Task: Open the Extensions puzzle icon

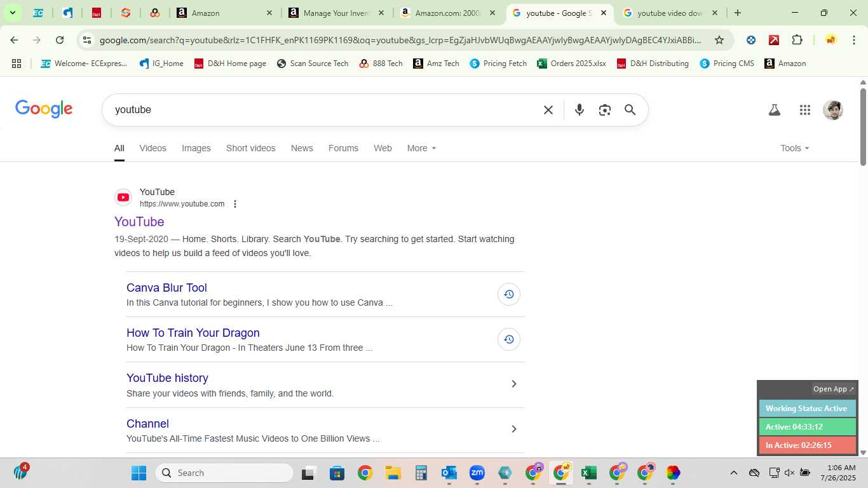Action: [797, 40]
